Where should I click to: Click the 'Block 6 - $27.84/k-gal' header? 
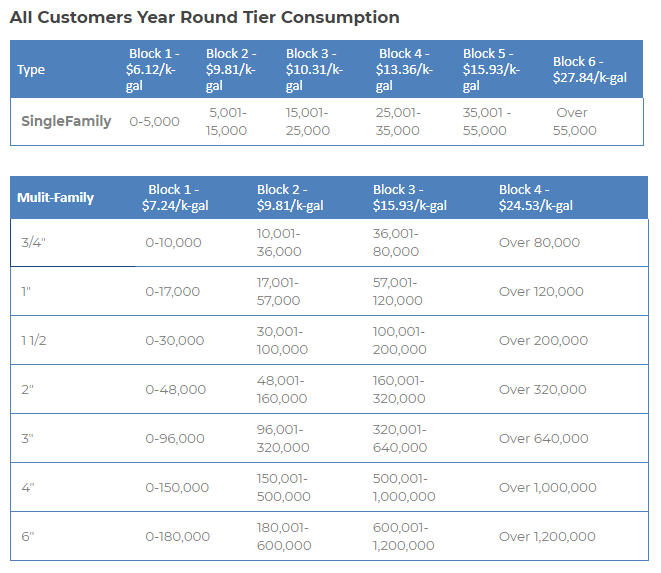[589, 70]
